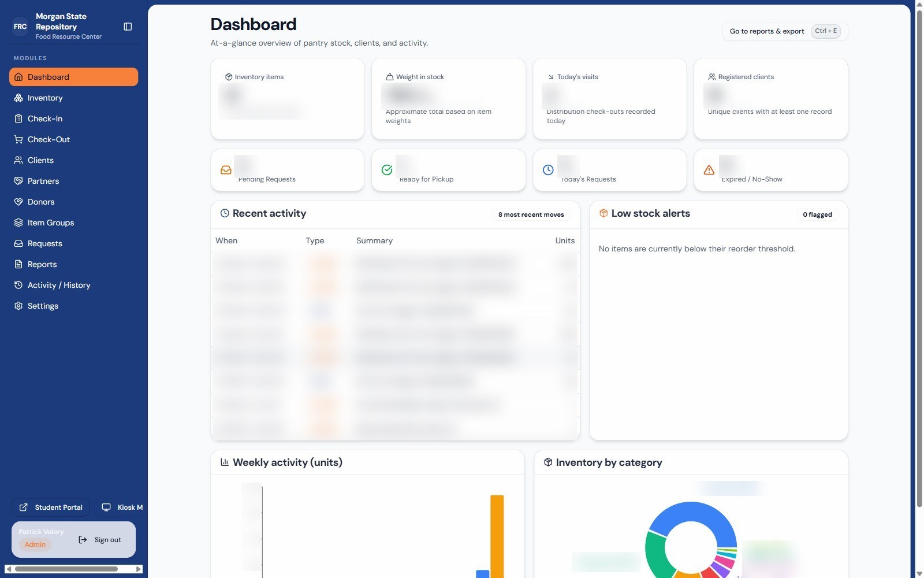Open the Dashboard module
The image size is (924, 578).
pyautogui.click(x=73, y=77)
